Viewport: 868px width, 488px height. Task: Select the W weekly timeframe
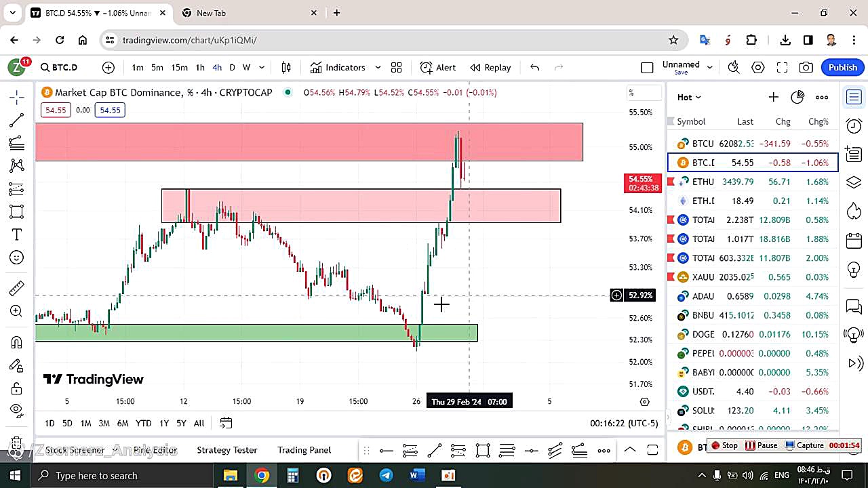coord(247,67)
